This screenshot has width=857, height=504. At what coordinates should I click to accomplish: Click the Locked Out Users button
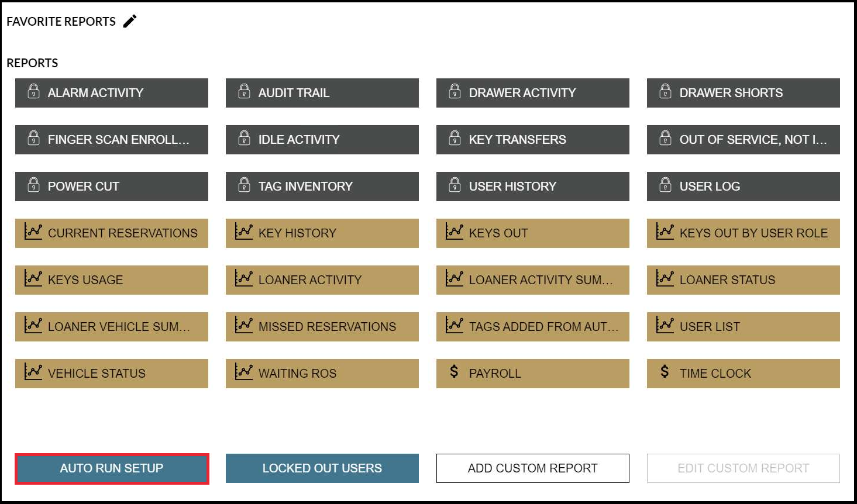pos(322,468)
